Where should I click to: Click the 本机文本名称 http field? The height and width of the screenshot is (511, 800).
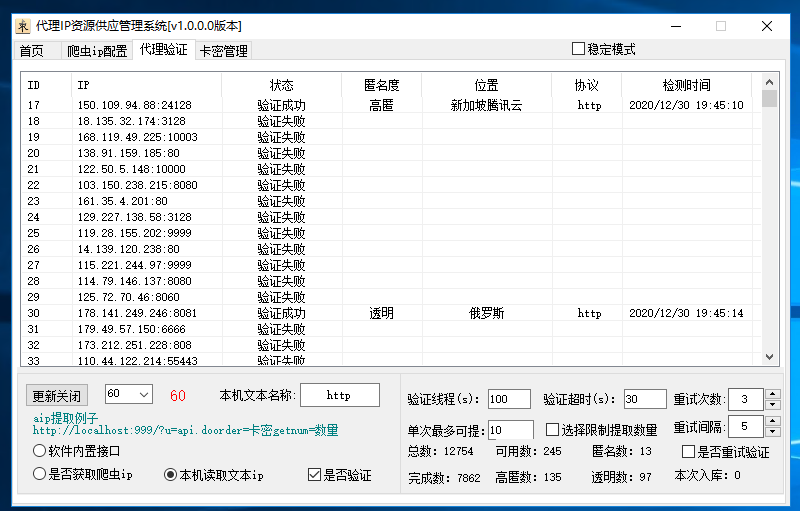click(x=339, y=395)
